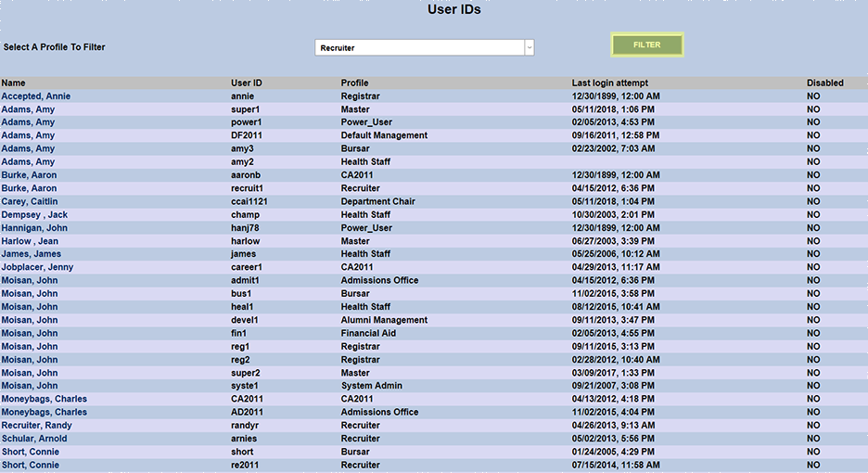Open Moisan, John row with fin1 ID
This screenshot has height=473, width=868.
pos(30,334)
